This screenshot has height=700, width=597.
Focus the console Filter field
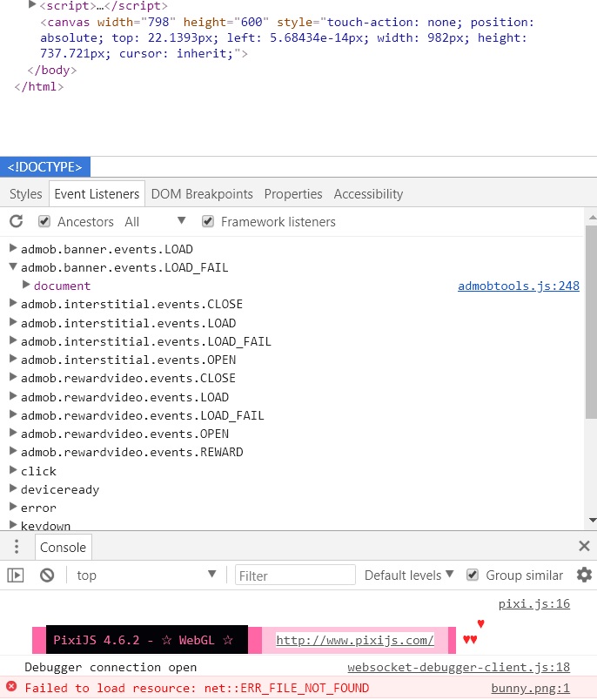(x=295, y=575)
